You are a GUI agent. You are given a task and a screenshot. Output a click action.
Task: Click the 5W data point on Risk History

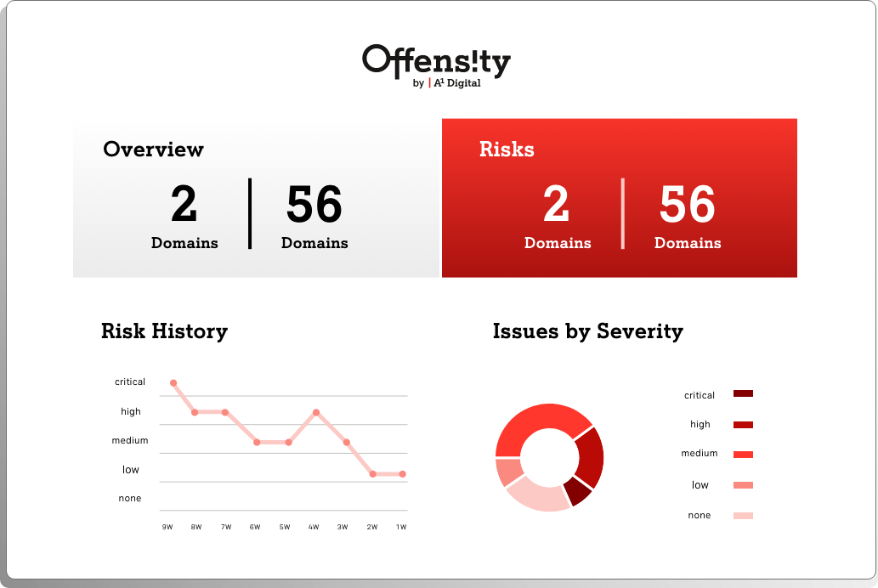tap(289, 443)
